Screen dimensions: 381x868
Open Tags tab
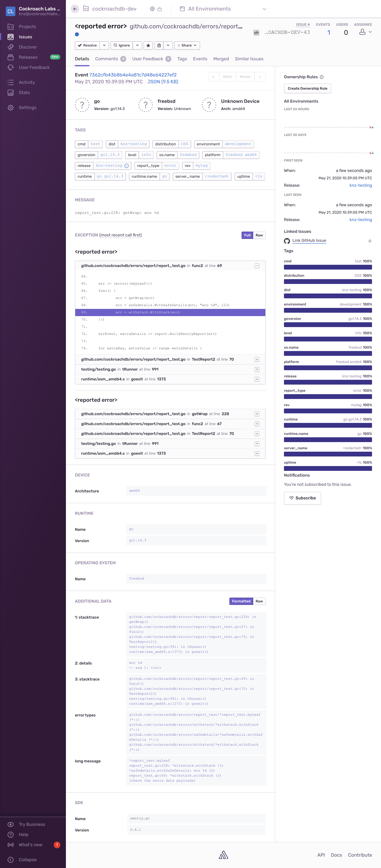[x=182, y=59]
